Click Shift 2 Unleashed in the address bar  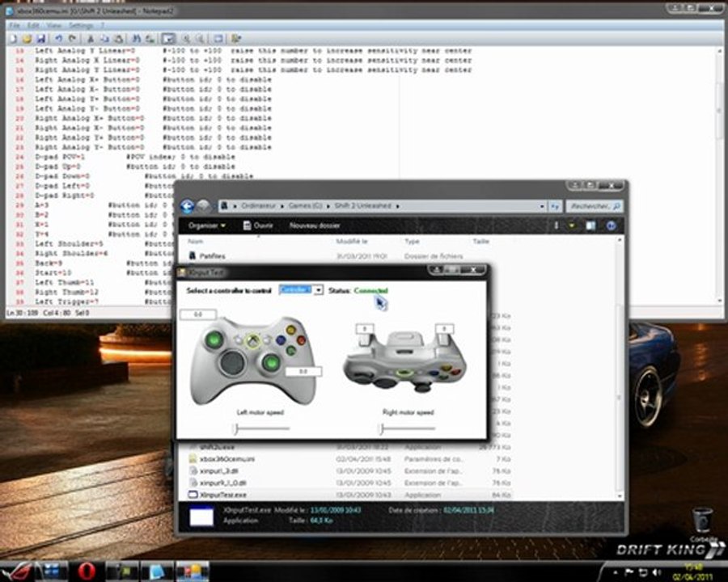(362, 205)
